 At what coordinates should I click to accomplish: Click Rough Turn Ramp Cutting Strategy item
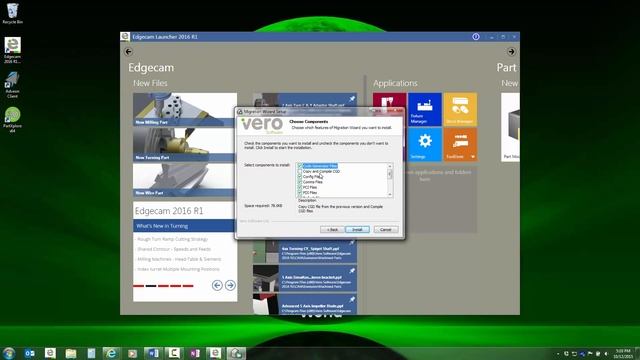coord(172,239)
